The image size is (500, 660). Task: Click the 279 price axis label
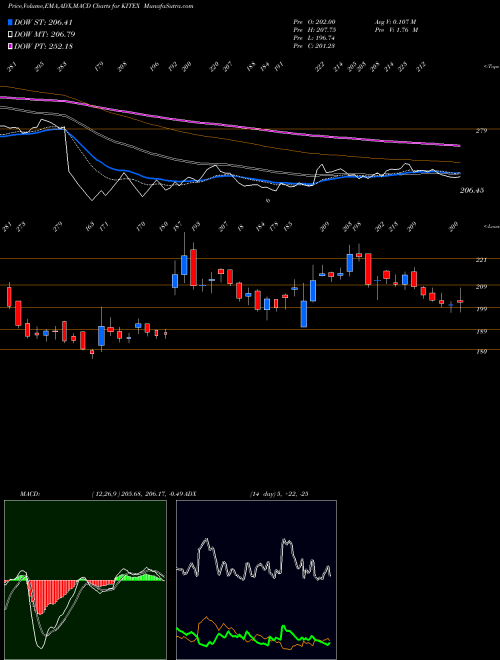tap(481, 131)
